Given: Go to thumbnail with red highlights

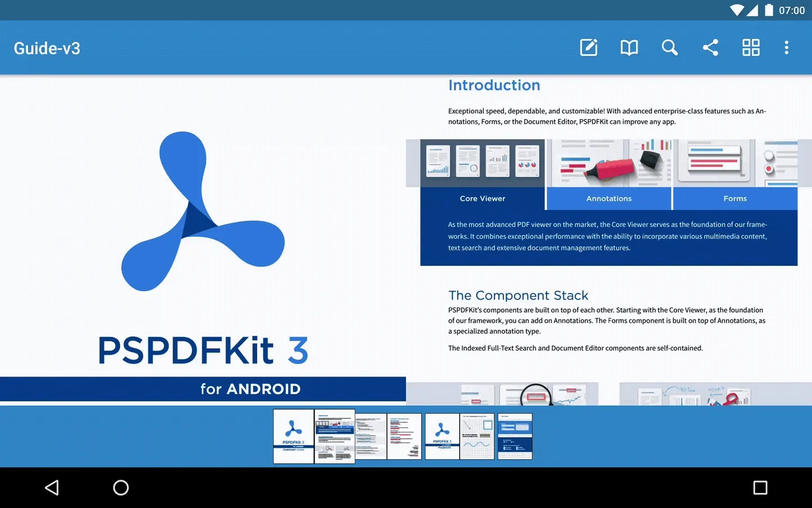Looking at the screenshot, I should click(404, 436).
